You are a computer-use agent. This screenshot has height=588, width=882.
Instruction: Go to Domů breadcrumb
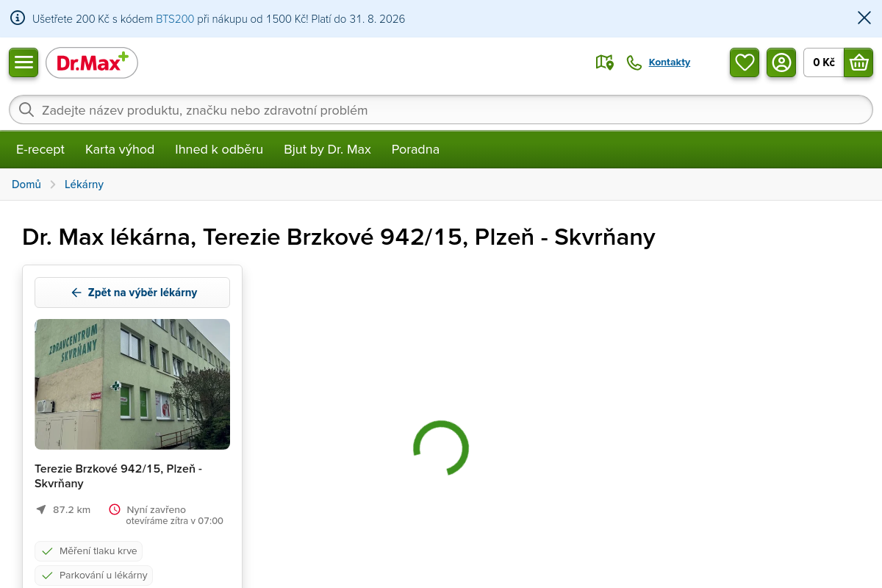26,184
